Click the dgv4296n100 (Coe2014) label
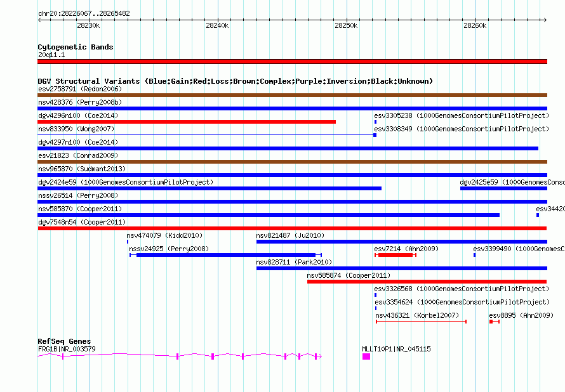 (78, 115)
